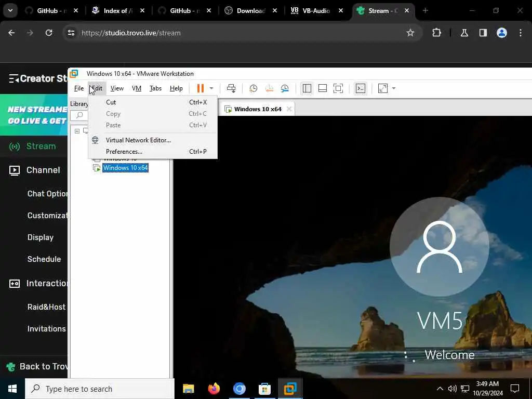Switch to the VB-Audio browser tab

click(x=315, y=10)
